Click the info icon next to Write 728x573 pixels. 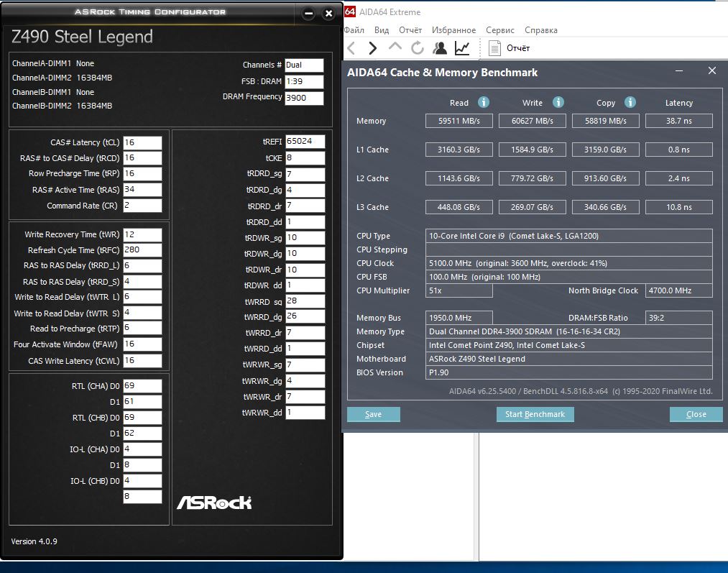pos(558,102)
